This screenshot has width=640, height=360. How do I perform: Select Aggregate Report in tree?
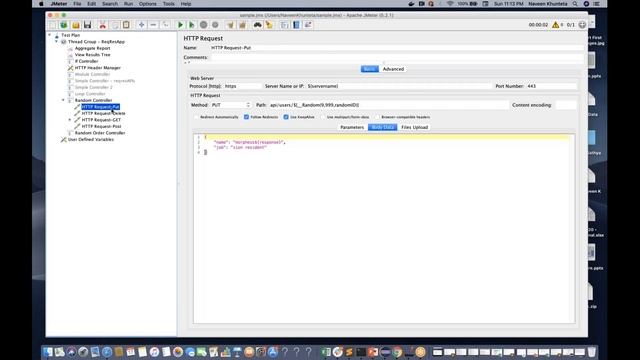point(92,48)
